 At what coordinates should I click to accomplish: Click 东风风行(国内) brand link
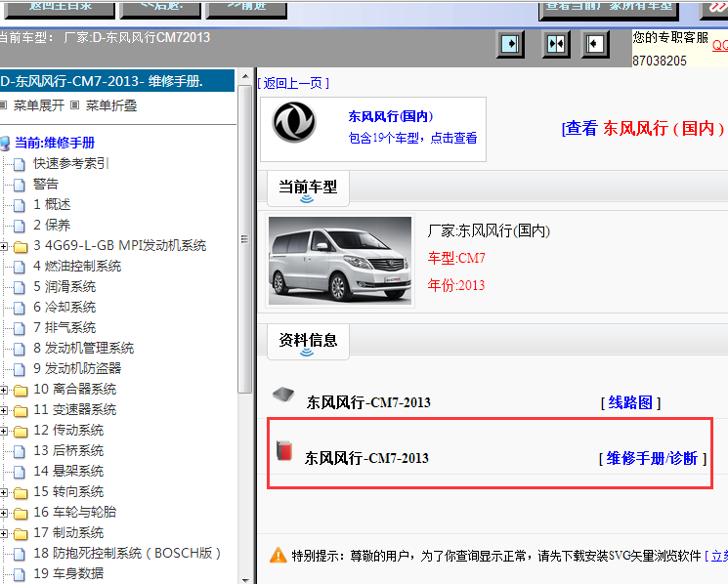coord(391,116)
